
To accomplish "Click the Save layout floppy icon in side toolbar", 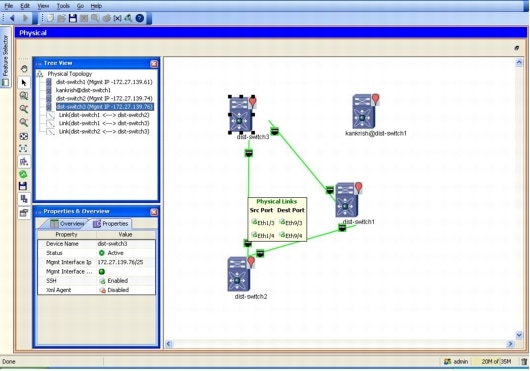I will (23, 186).
